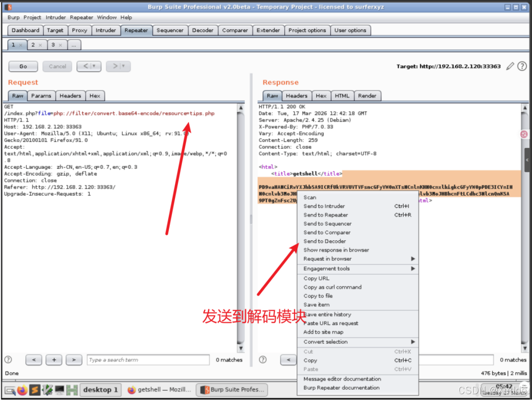The height and width of the screenshot is (400, 532).
Task: Launch Vim from the taskbar
Action: click(47, 390)
